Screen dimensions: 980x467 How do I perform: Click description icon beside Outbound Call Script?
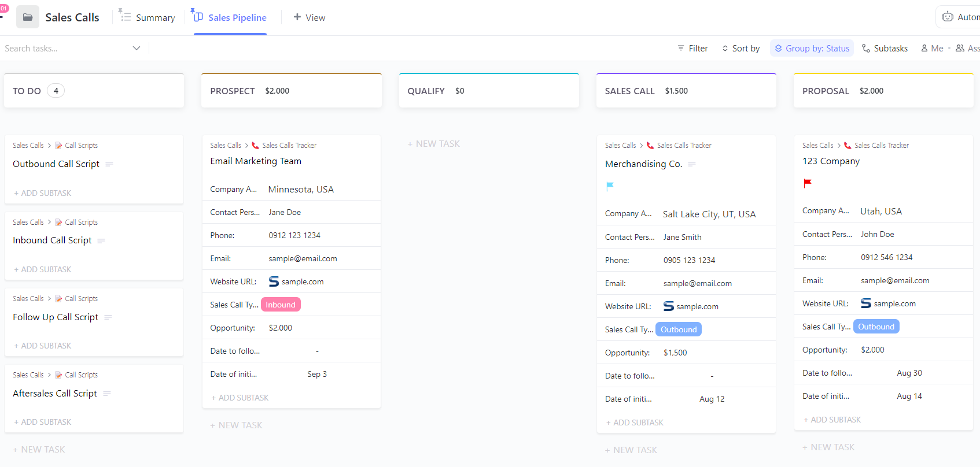tap(109, 164)
